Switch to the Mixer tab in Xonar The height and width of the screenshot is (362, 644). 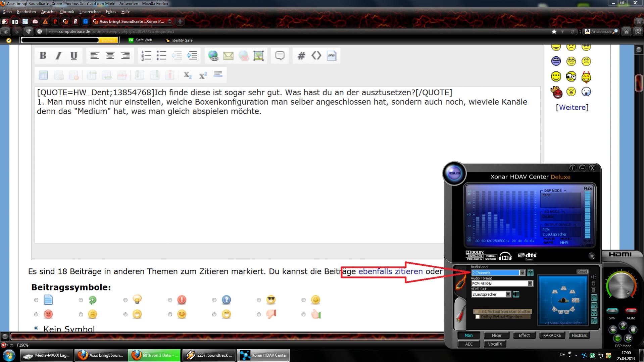(x=497, y=335)
